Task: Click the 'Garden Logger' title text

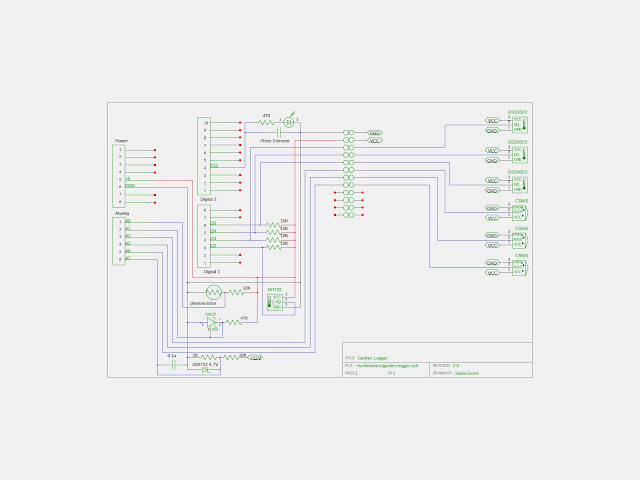Action: (373, 358)
